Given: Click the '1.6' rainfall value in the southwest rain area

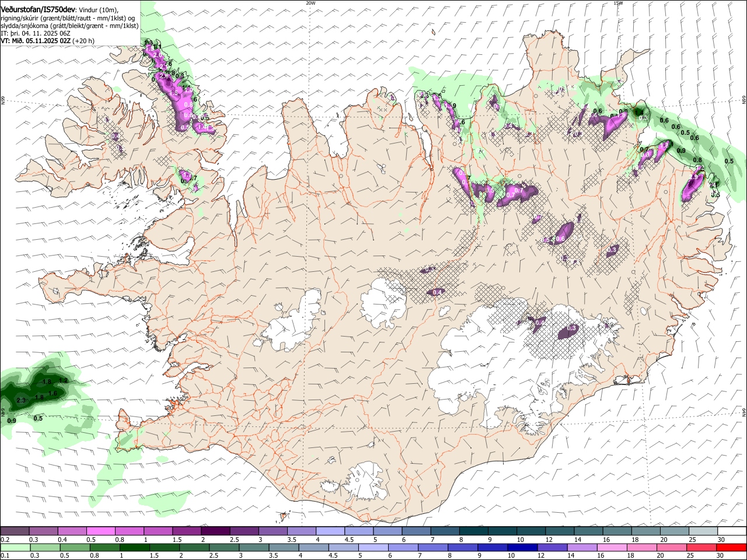Looking at the screenshot, I should coord(53,394).
